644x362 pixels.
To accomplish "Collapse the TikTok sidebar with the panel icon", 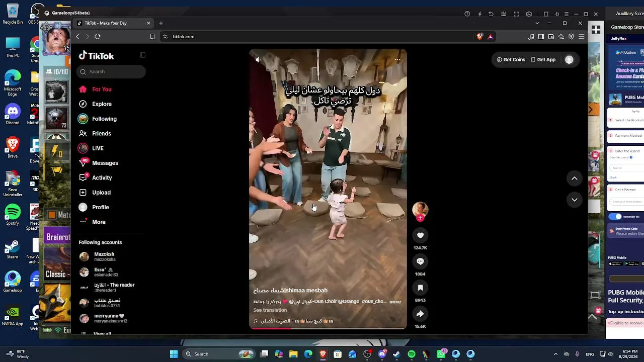I will [x=142, y=55].
